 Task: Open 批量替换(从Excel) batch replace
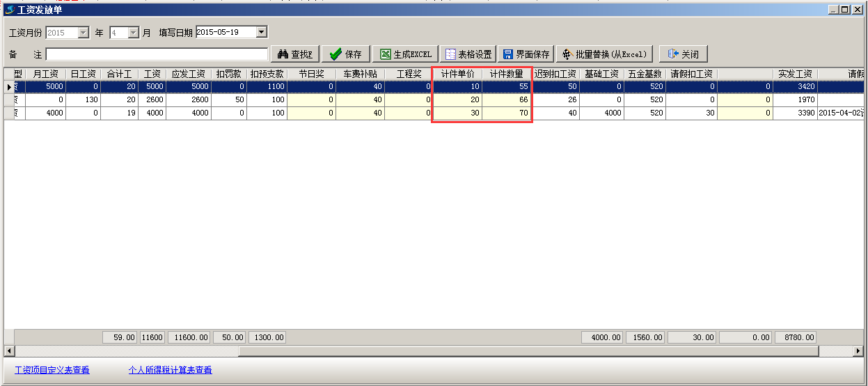[x=604, y=54]
